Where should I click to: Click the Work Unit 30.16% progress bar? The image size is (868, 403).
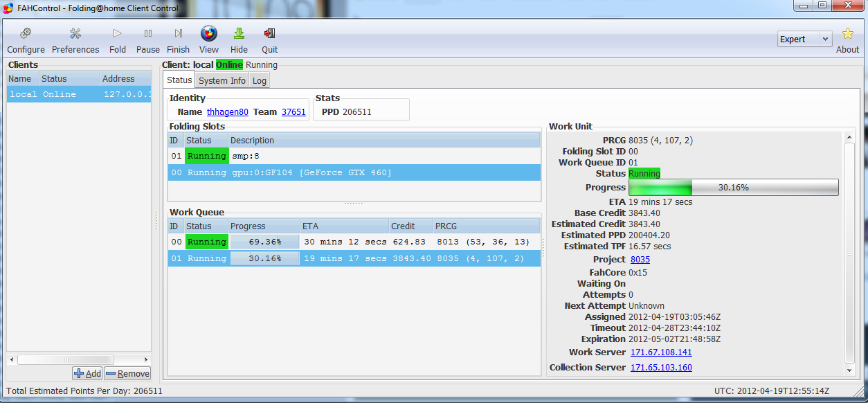pyautogui.click(x=733, y=188)
